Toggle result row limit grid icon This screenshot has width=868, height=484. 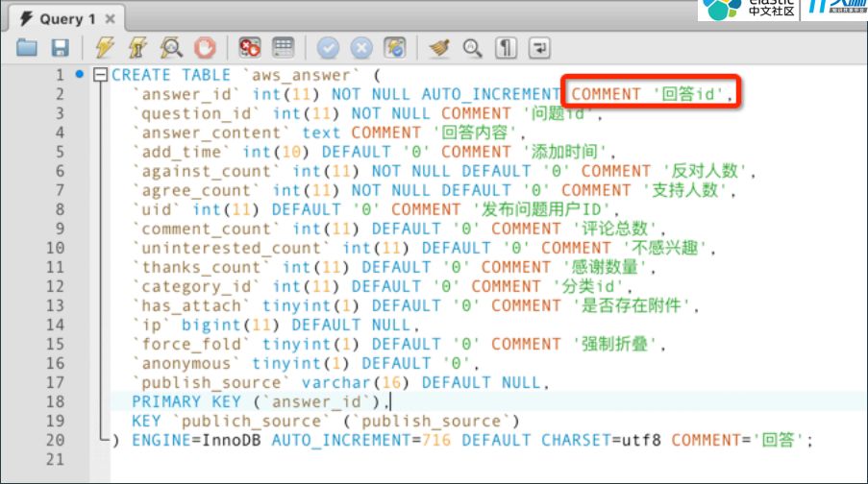[x=284, y=48]
